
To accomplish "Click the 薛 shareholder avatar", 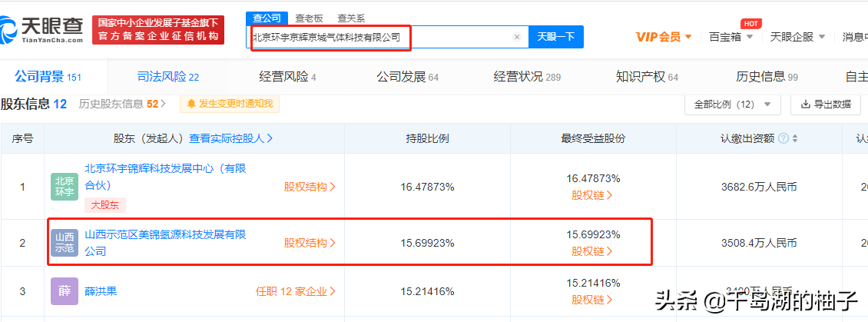I will pyautogui.click(x=65, y=291).
